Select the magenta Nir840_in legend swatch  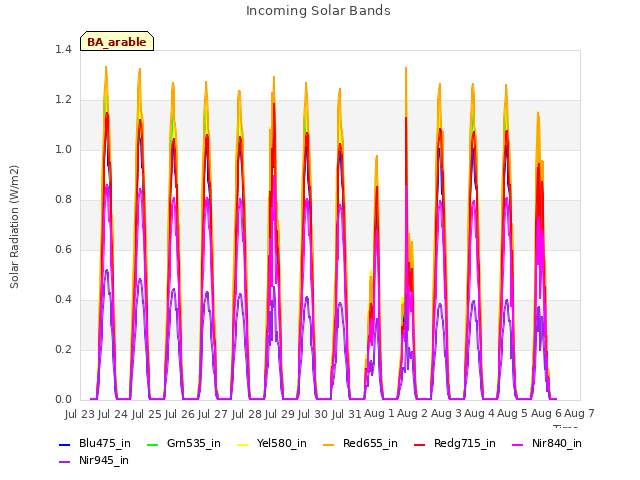[518, 445]
